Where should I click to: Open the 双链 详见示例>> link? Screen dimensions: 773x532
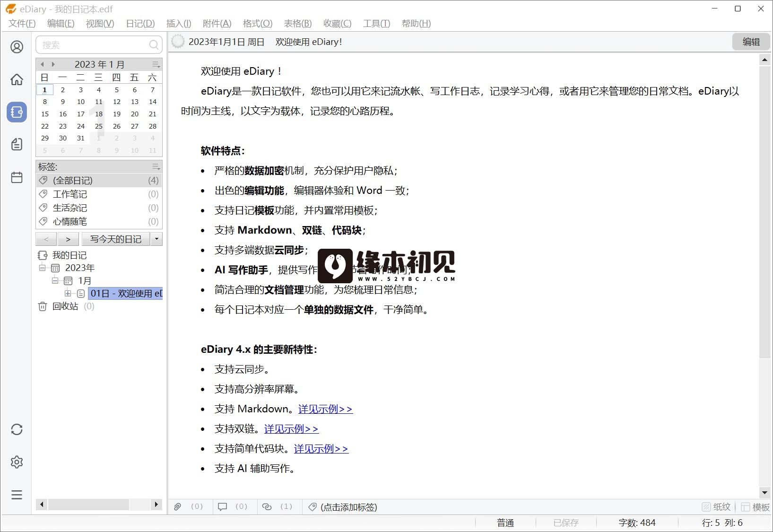(291, 429)
